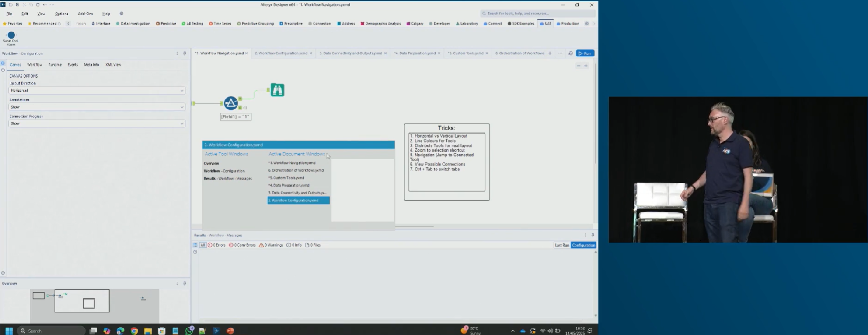Select the Filter tool on canvas
Image resolution: width=868 pixels, height=335 pixels.
pyautogui.click(x=231, y=103)
